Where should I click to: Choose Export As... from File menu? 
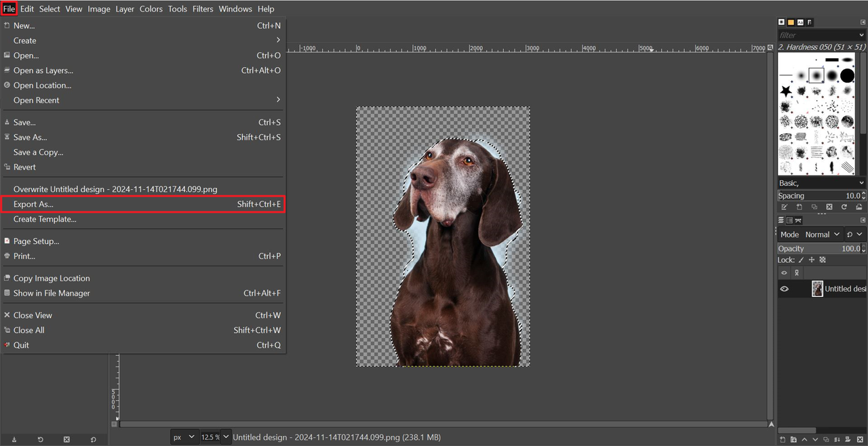143,204
